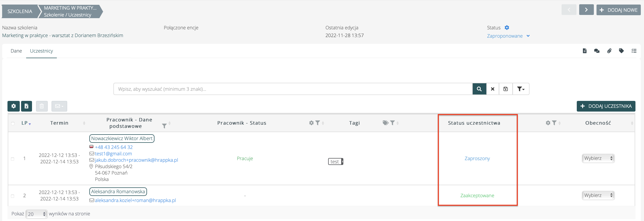The width and height of the screenshot is (644, 221).
Task: Change the results-per-page dropdown
Action: pyautogui.click(x=37, y=214)
